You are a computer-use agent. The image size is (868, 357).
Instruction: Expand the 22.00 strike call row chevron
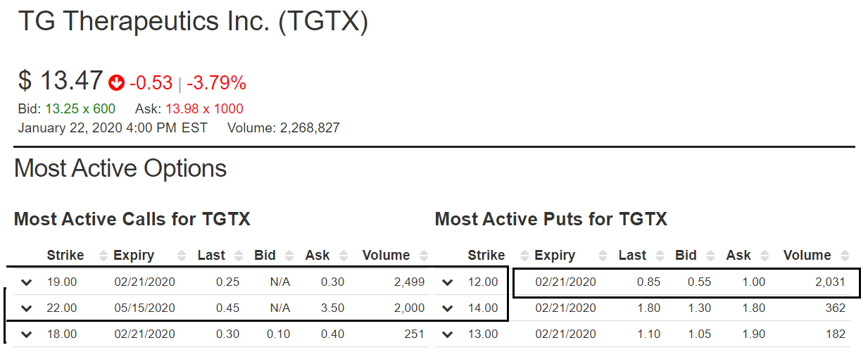pos(26,308)
